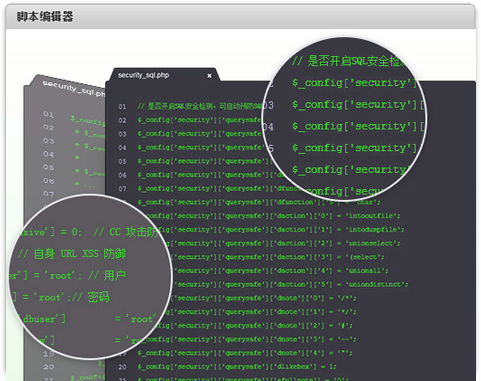This screenshot has height=381, width=481.
Task: Click the dnote '3' = '--' line
Action: coord(251,339)
